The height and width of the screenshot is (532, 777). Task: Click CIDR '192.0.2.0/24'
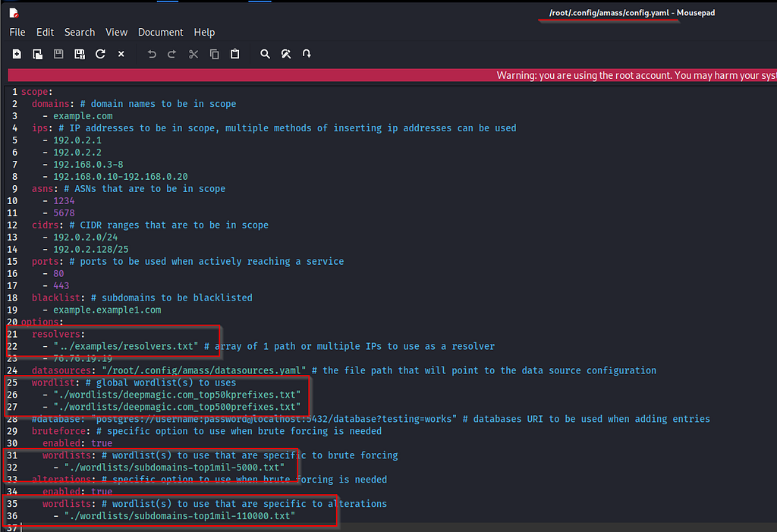tap(85, 237)
